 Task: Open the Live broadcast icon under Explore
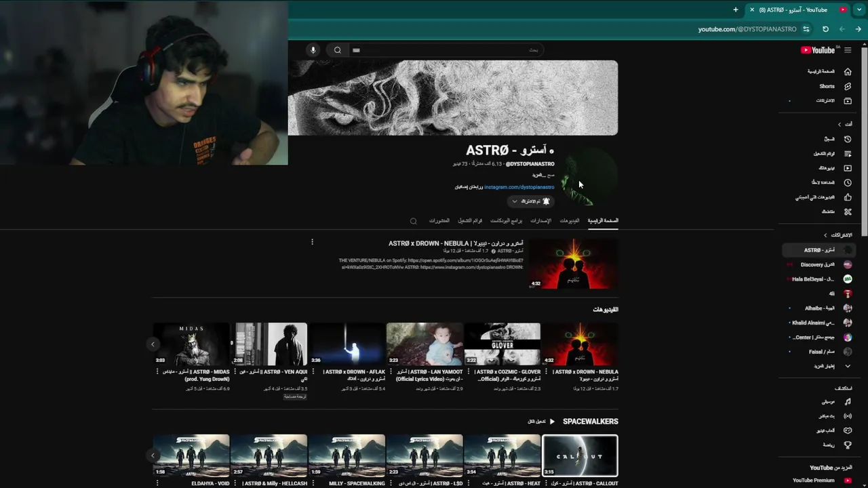tap(848, 416)
